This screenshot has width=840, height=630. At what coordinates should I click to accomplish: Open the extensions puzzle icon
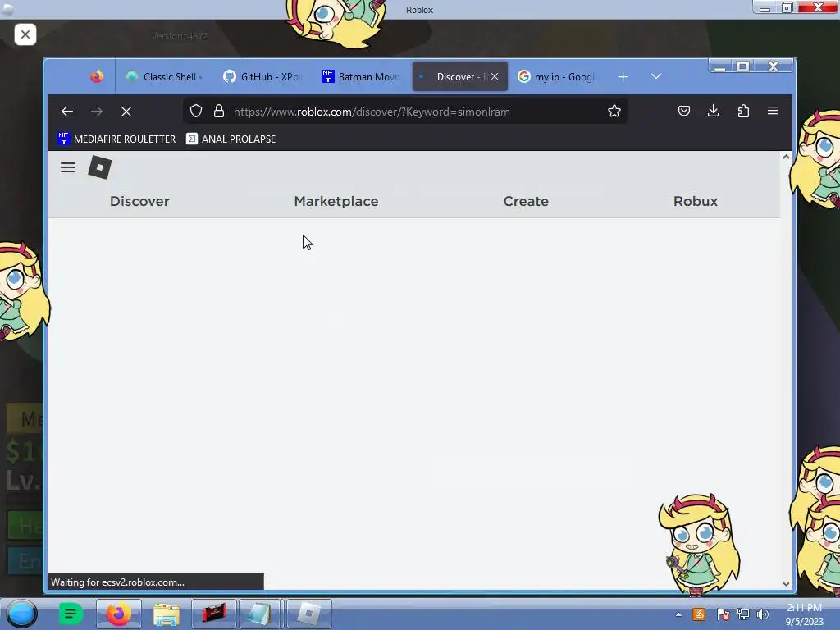coord(743,111)
